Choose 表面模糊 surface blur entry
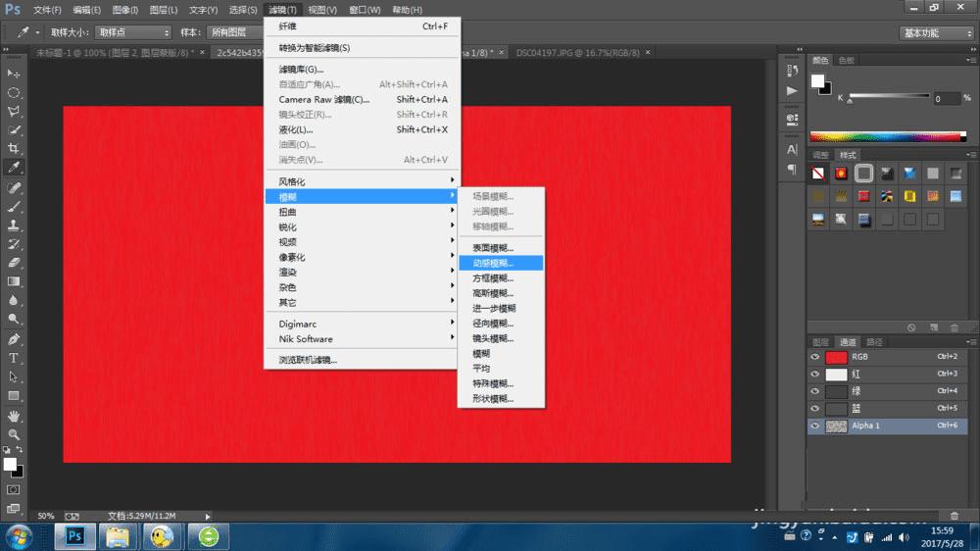Screen dimensions: 980x551 pyautogui.click(x=501, y=248)
